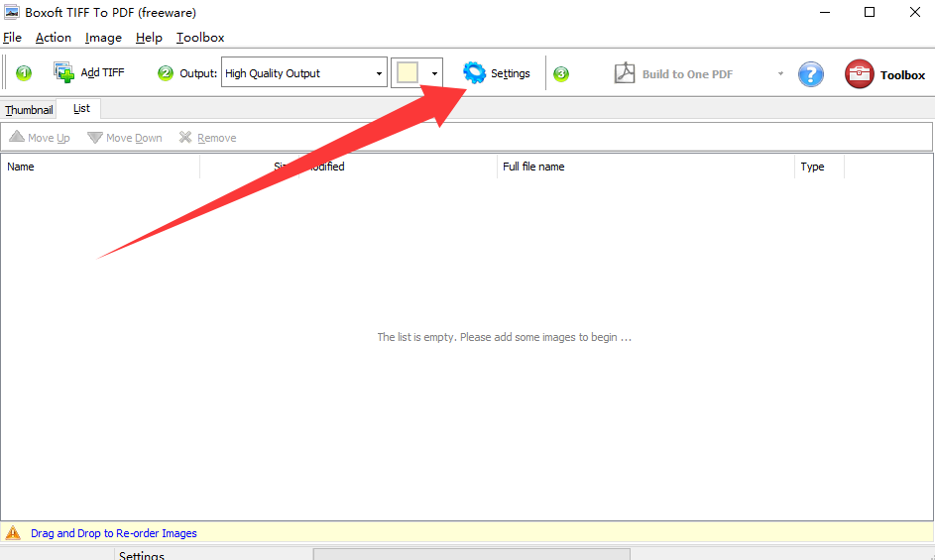Click the Move Up arrow icon

[x=17, y=138]
